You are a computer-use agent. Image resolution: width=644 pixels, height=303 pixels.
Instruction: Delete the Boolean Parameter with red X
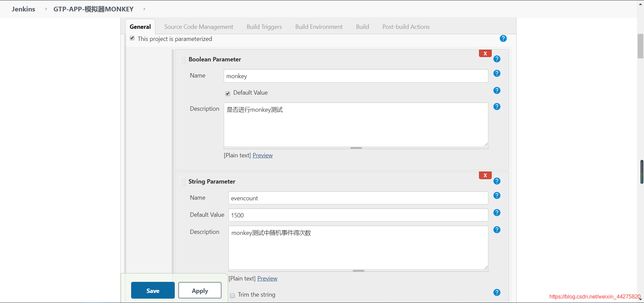485,53
